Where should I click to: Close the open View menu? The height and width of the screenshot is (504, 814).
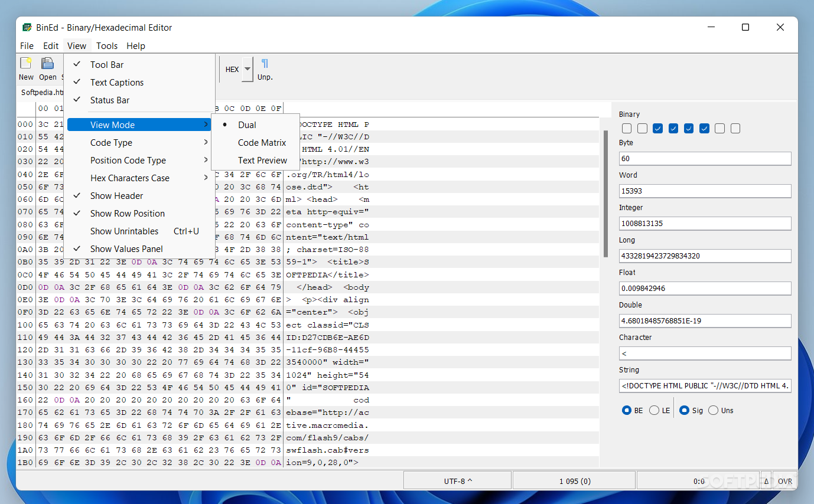click(x=77, y=45)
